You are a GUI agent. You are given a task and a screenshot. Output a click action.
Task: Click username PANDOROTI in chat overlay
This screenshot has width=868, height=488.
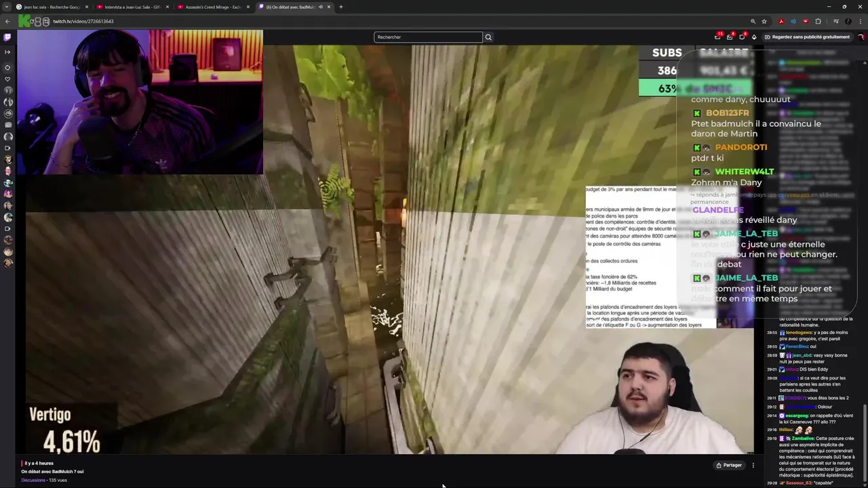pos(741,147)
